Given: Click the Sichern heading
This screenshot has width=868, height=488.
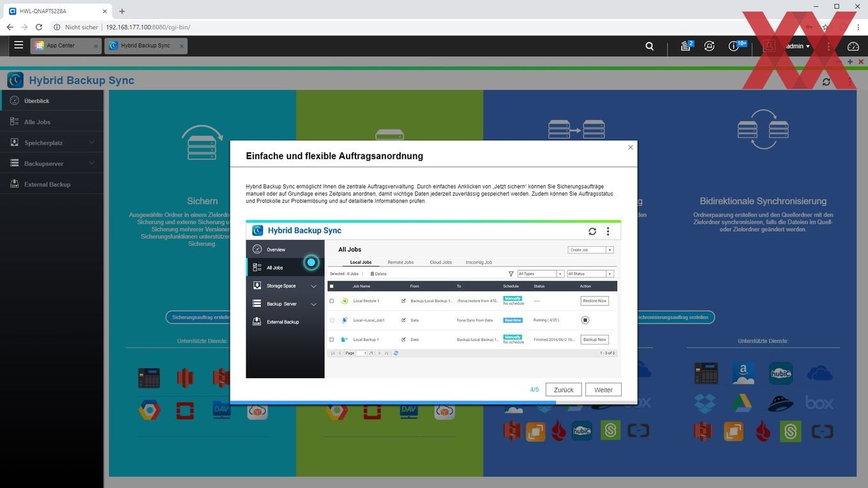Looking at the screenshot, I should point(202,201).
